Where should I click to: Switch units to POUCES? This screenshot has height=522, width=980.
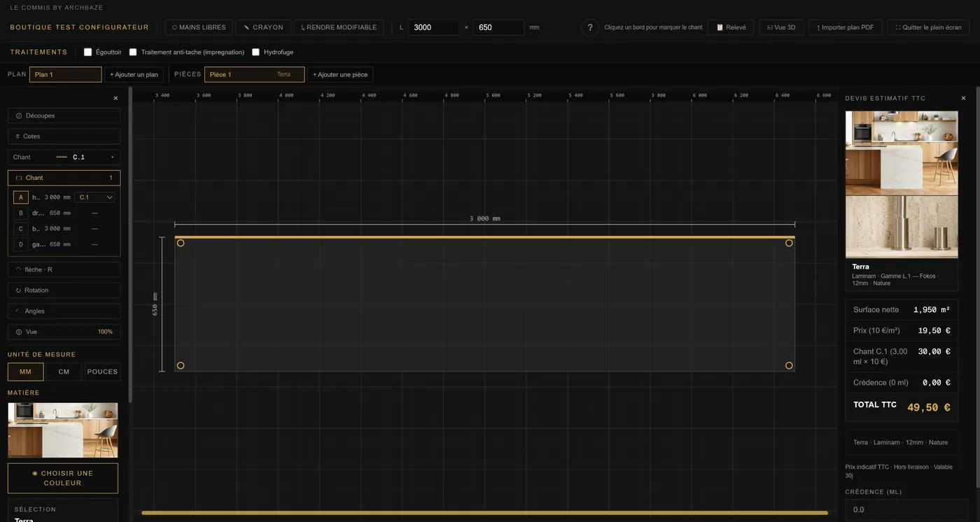point(102,372)
